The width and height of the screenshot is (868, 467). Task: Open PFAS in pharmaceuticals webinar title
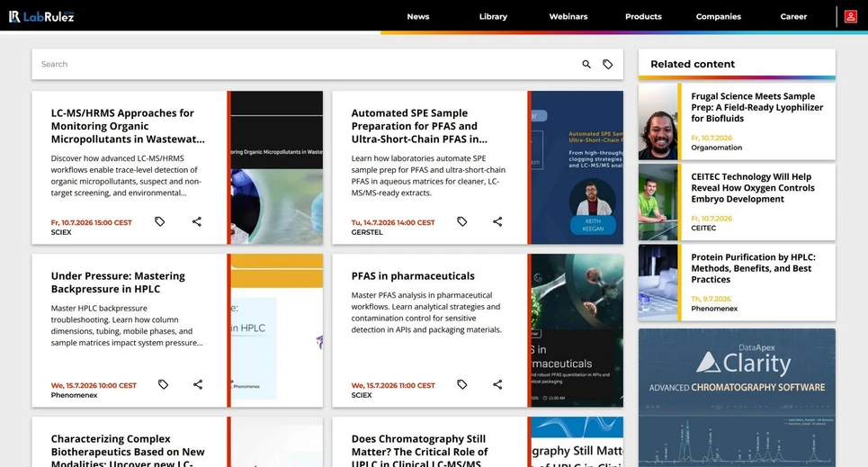click(x=413, y=276)
